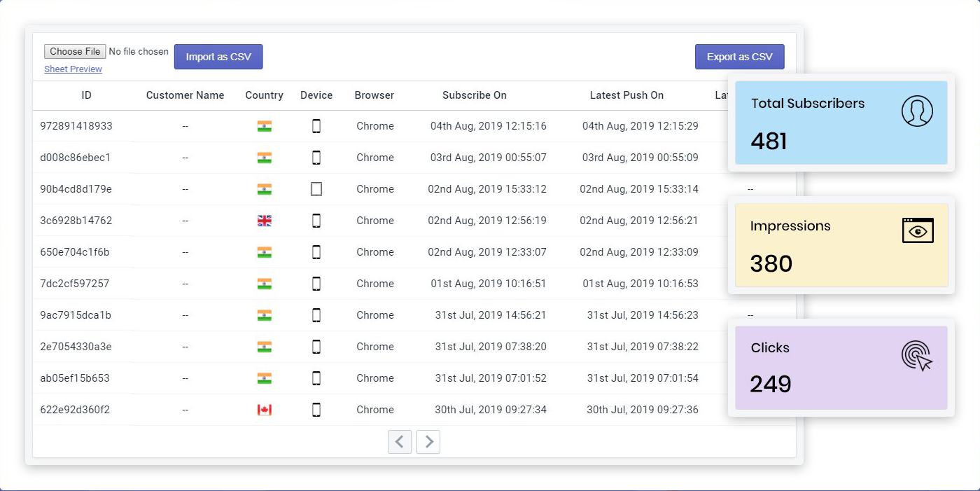
Task: Click the tablet device icon in row 90b4cd8d179e
Action: coord(316,189)
